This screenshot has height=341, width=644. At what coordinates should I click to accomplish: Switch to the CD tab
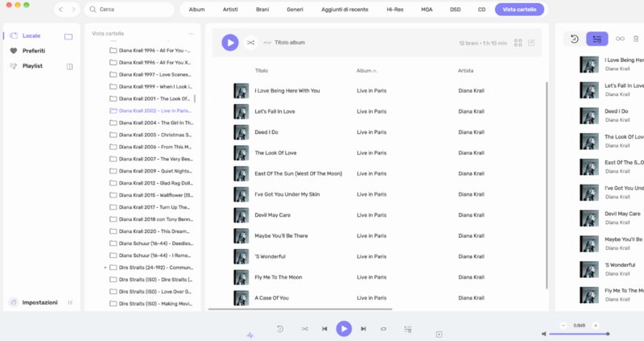coord(481,10)
